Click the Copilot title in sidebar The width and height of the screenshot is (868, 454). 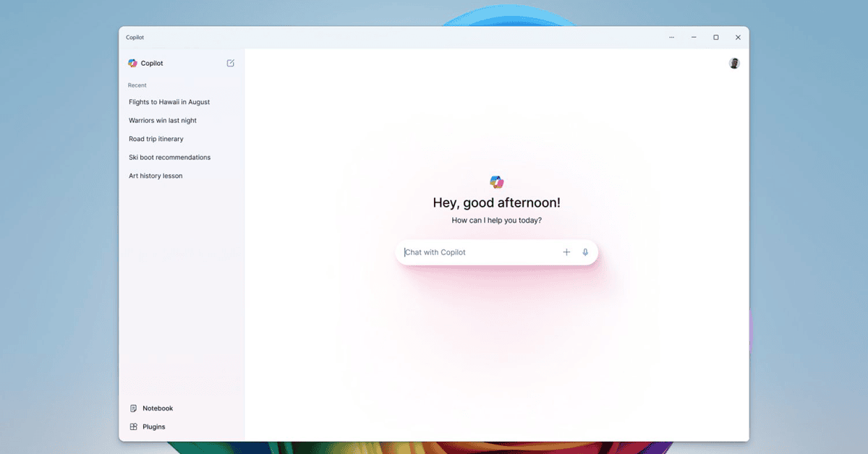152,63
